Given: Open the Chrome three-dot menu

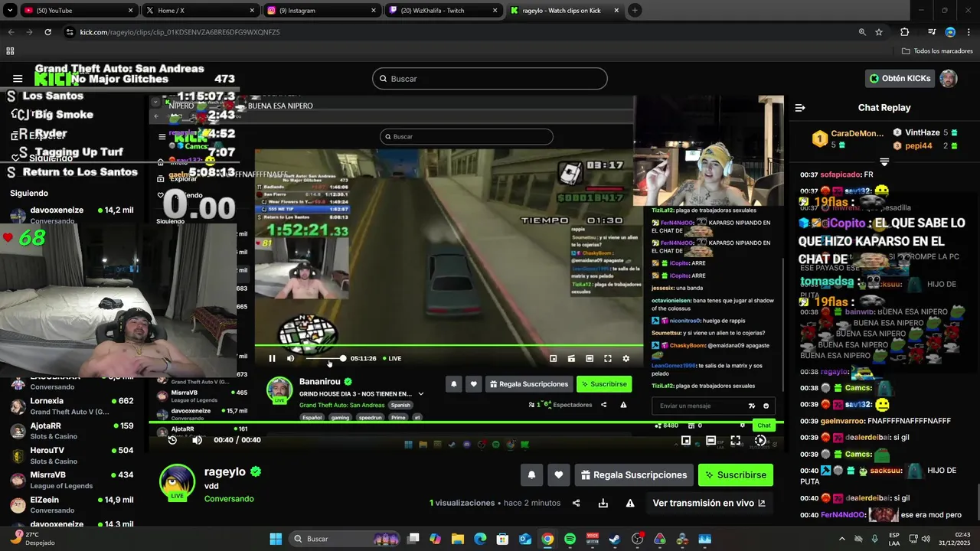Looking at the screenshot, I should pyautogui.click(x=969, y=32).
